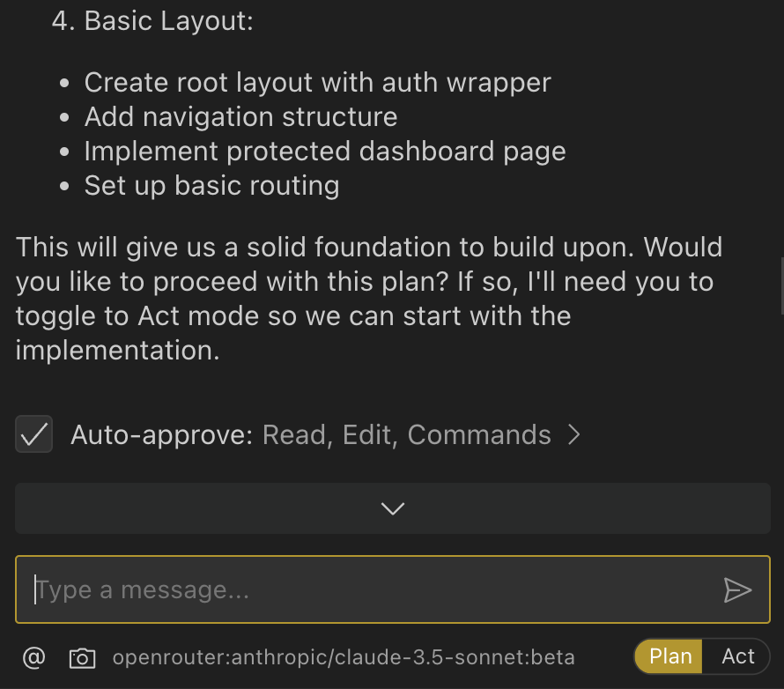Click the @ add-context icon
The image size is (784, 689).
click(33, 657)
